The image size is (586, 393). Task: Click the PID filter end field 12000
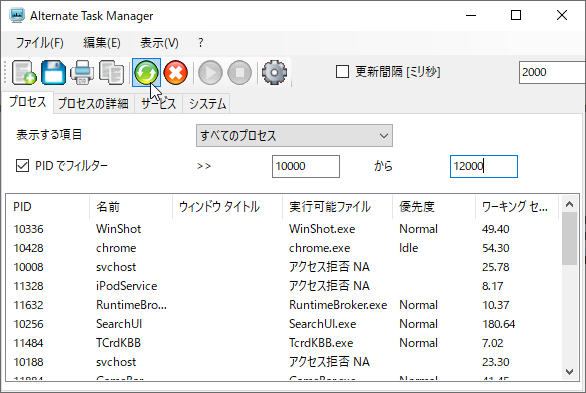484,166
